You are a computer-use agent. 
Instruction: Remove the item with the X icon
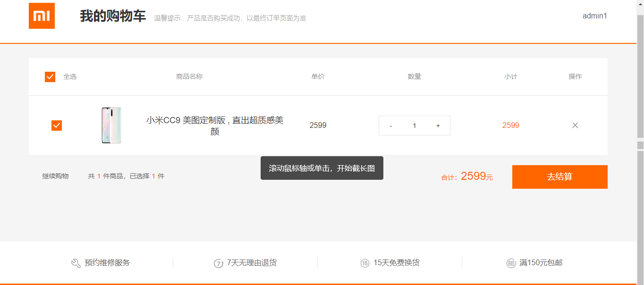[x=575, y=126]
